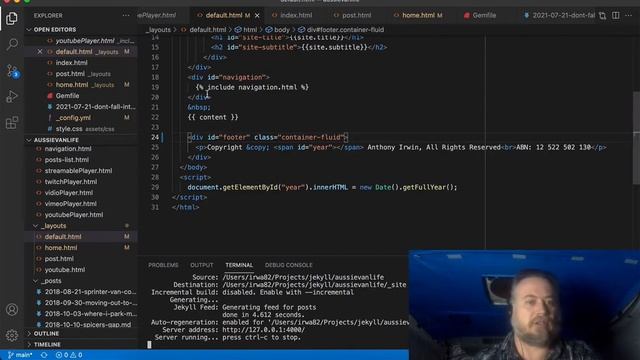The height and width of the screenshot is (360, 640).
Task: Open the Source Control view icon
Action: point(12,71)
